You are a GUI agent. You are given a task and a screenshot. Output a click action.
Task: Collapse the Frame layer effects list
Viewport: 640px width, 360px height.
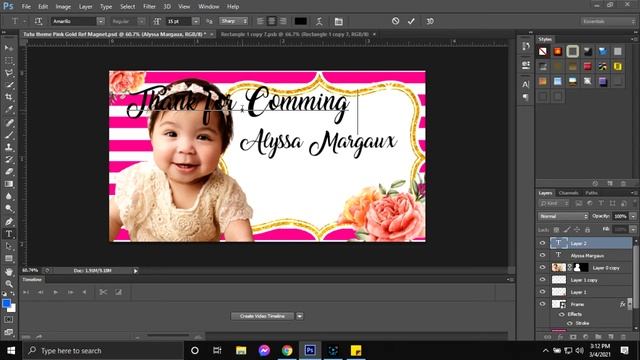(629, 304)
